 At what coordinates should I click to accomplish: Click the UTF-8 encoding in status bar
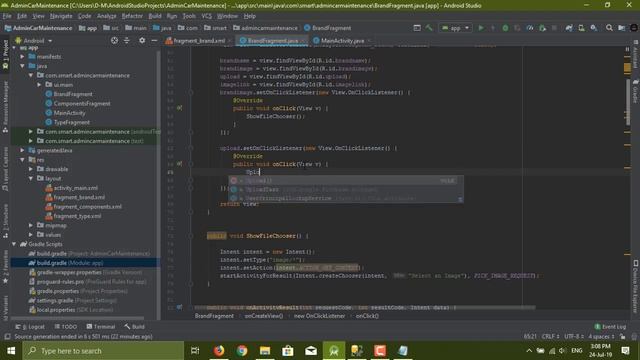(x=574, y=336)
